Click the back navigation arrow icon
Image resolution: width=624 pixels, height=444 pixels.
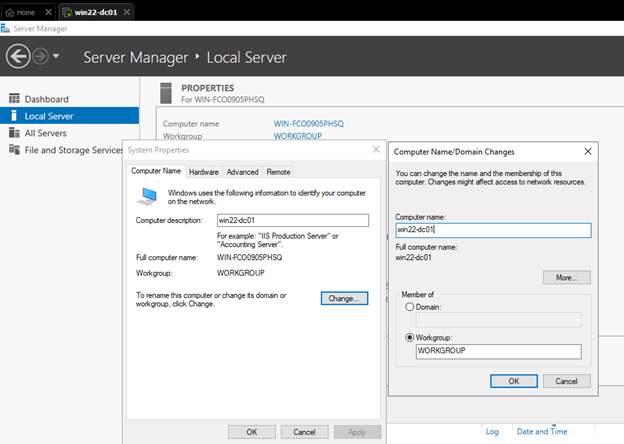click(x=17, y=56)
